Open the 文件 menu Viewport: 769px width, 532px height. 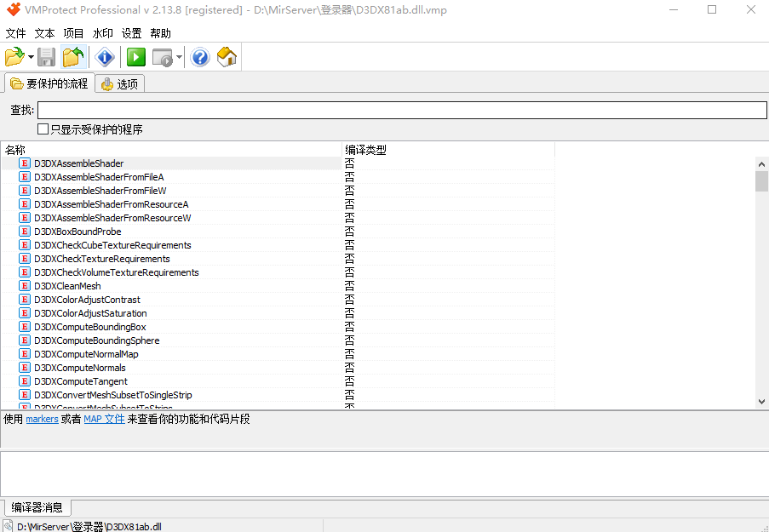[15, 33]
